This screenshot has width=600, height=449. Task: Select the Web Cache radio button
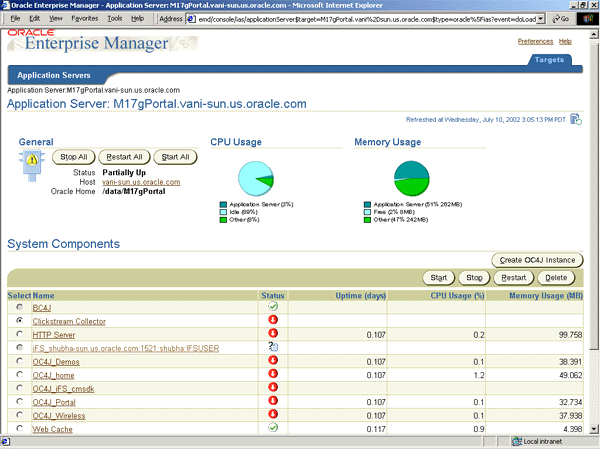pyautogui.click(x=20, y=428)
